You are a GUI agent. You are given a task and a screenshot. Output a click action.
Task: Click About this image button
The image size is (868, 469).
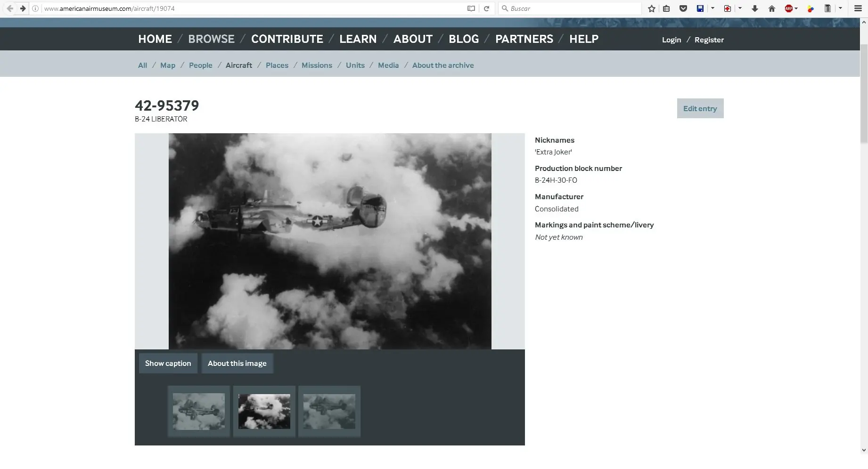[237, 364]
